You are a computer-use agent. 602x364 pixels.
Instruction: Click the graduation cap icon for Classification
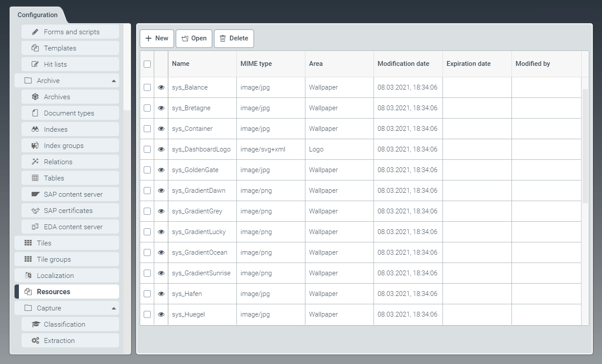pos(35,324)
